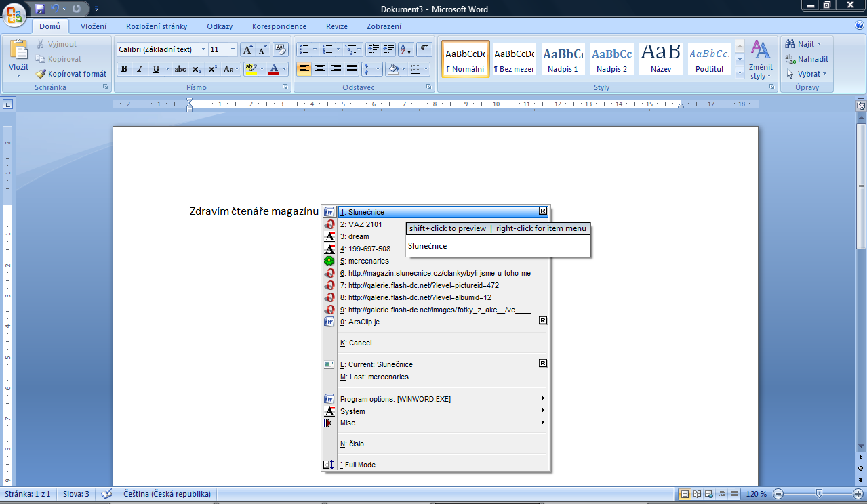
Task: Apply Nadpis 1 style
Action: point(563,60)
